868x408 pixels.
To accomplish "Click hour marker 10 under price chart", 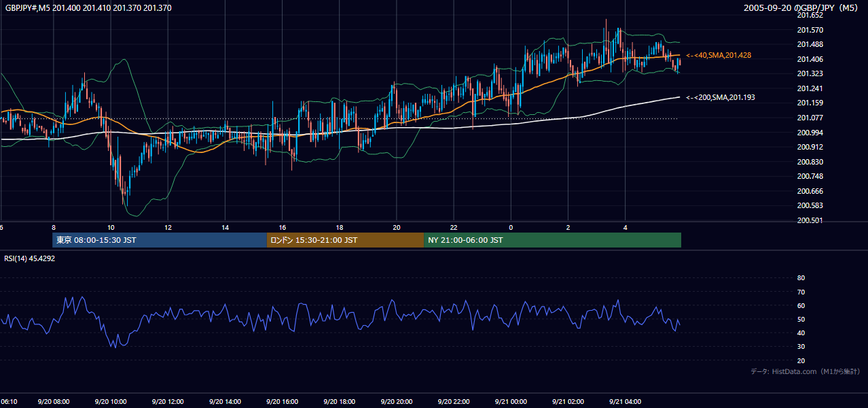I will pos(110,227).
